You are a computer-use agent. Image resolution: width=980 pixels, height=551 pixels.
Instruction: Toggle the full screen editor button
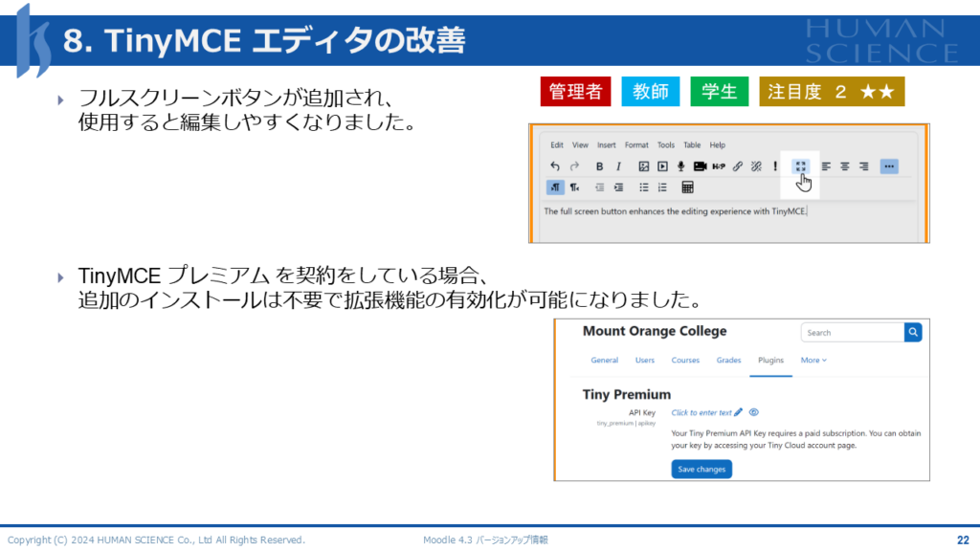(x=801, y=166)
